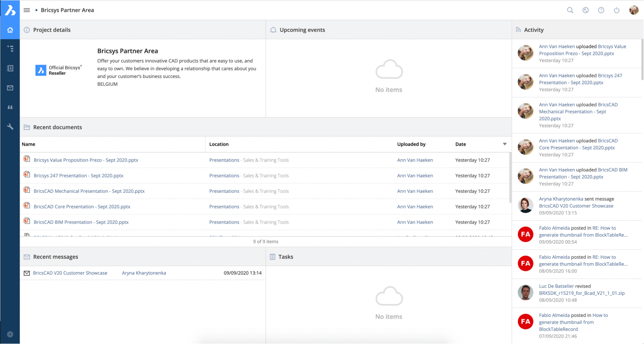Open Bricsys 247 Presentation - Sept 2020.pptx
Viewport: 644px width, 344px height.
click(78, 175)
